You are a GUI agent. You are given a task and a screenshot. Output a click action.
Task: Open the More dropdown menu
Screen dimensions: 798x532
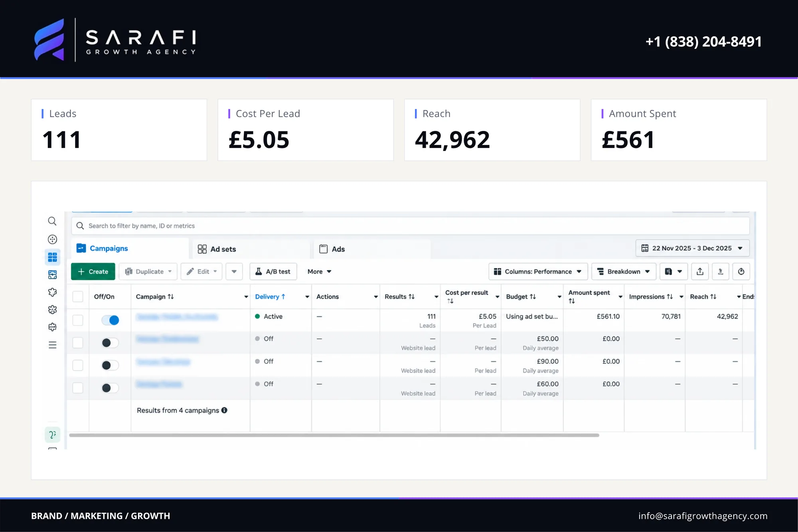[x=320, y=271]
